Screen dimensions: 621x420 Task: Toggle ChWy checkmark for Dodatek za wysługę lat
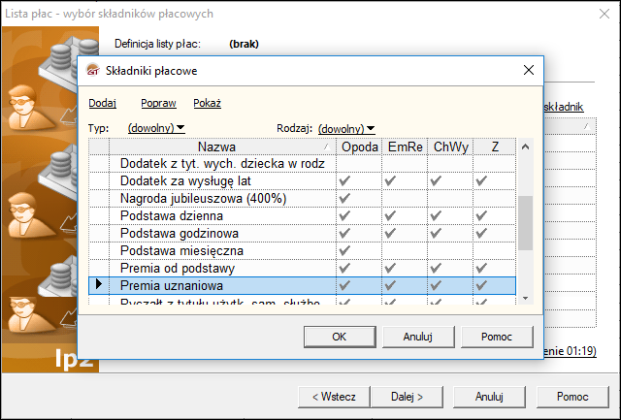click(437, 181)
